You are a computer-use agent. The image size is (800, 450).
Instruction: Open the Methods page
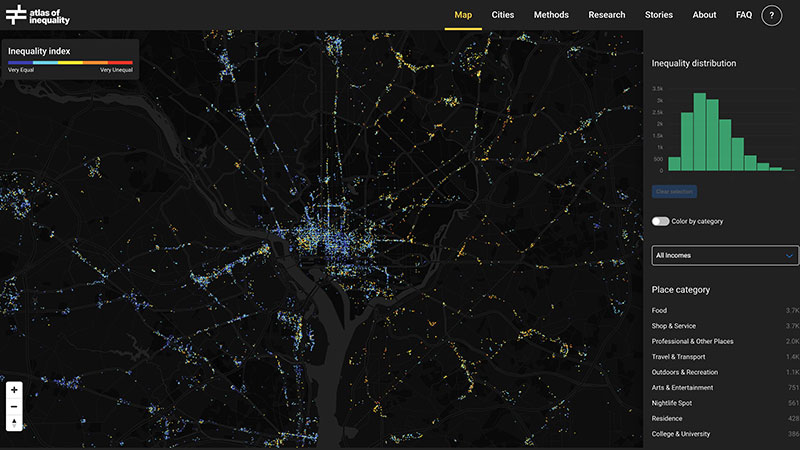[x=551, y=15]
